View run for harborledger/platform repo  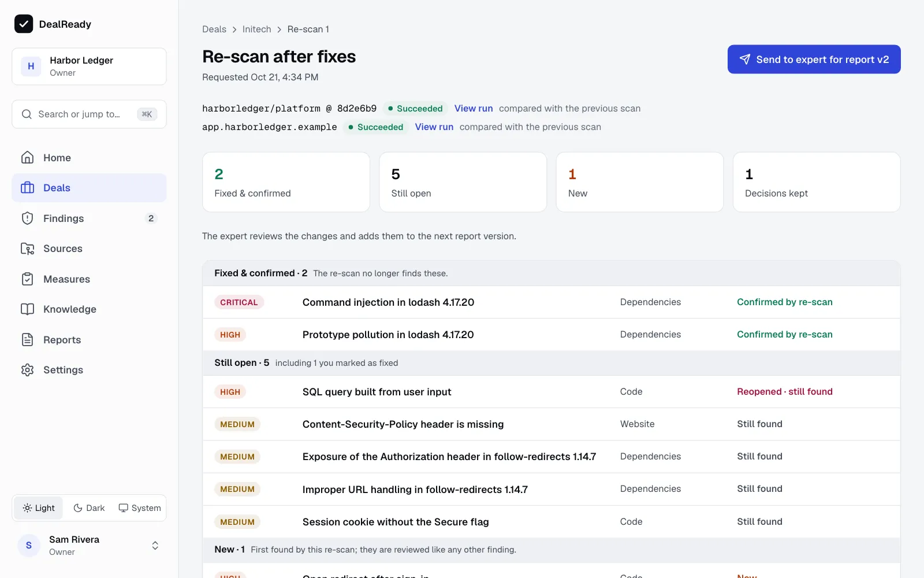(x=474, y=108)
